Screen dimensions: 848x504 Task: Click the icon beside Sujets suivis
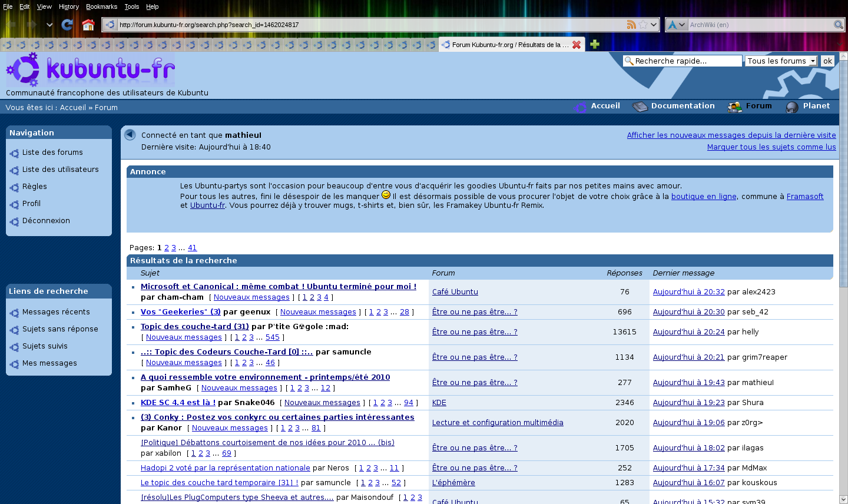pyautogui.click(x=14, y=347)
